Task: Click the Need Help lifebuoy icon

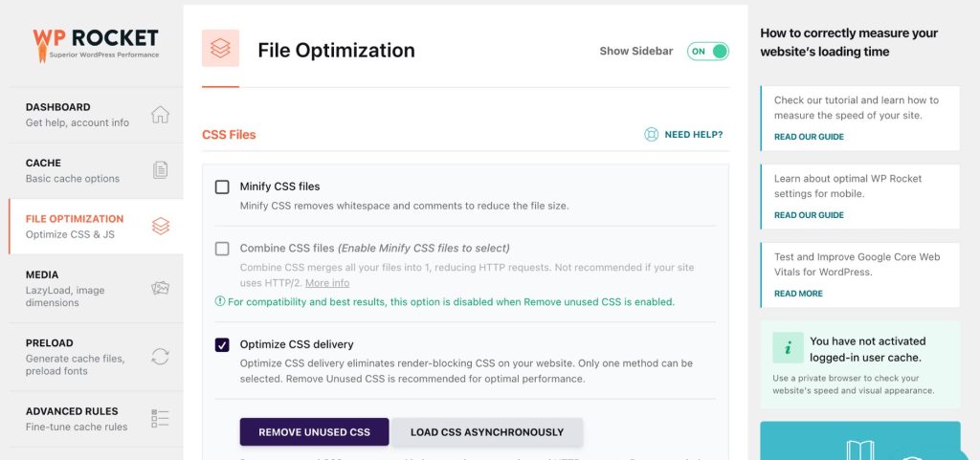Action: click(x=651, y=134)
